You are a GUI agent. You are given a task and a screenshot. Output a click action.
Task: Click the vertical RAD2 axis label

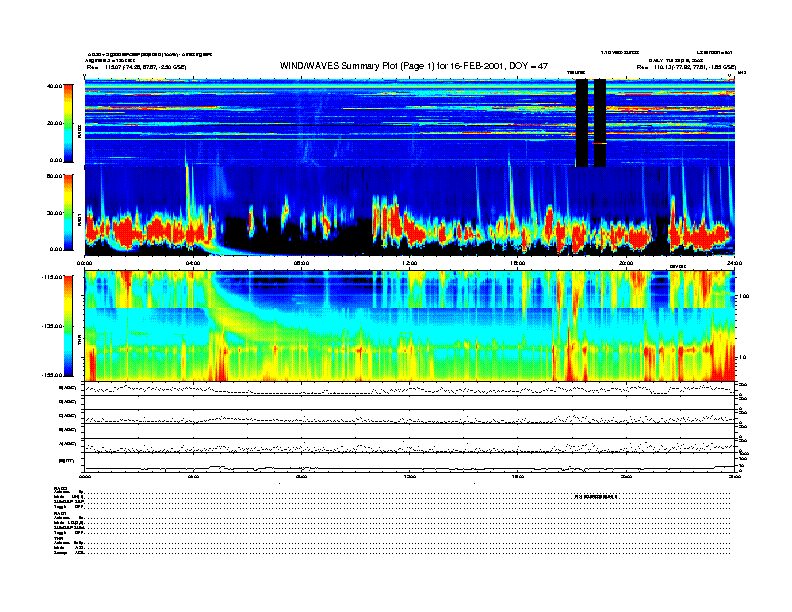coord(80,132)
